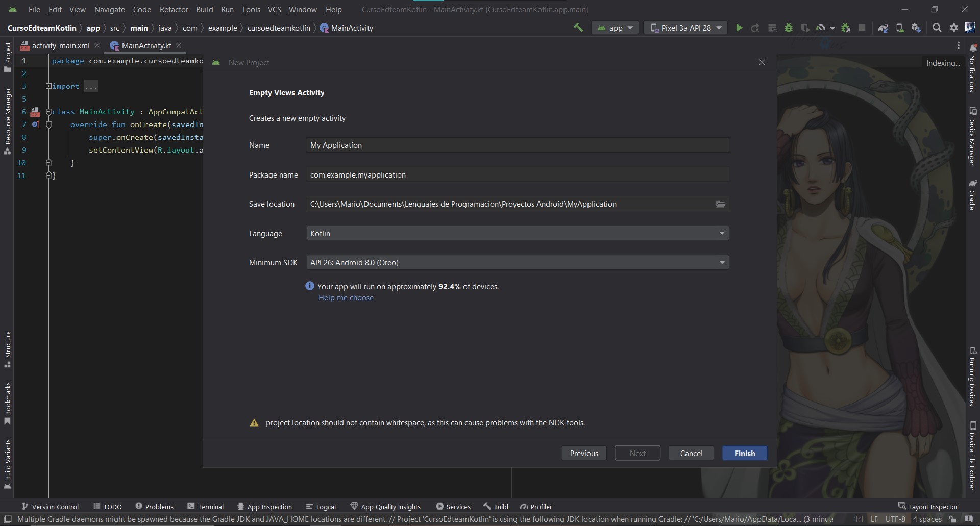
Task: Click the Previous button
Action: (x=584, y=453)
